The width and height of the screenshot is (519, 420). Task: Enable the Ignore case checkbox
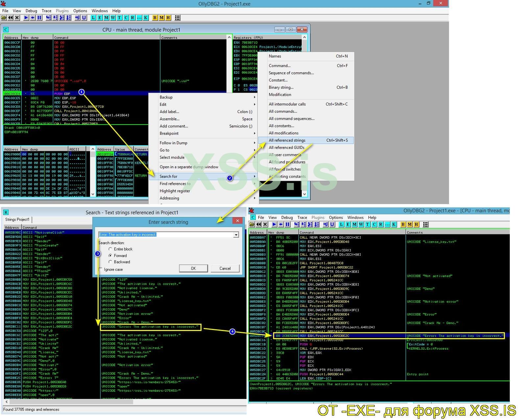(x=101, y=269)
